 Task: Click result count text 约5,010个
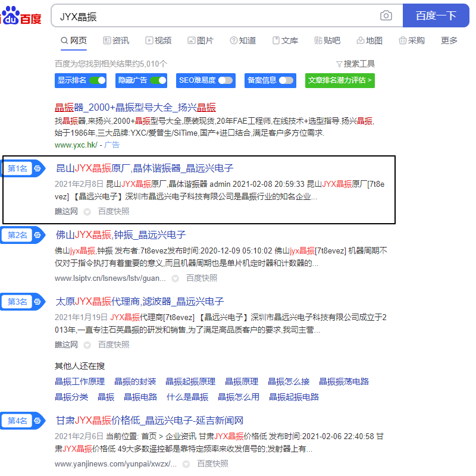(151, 64)
